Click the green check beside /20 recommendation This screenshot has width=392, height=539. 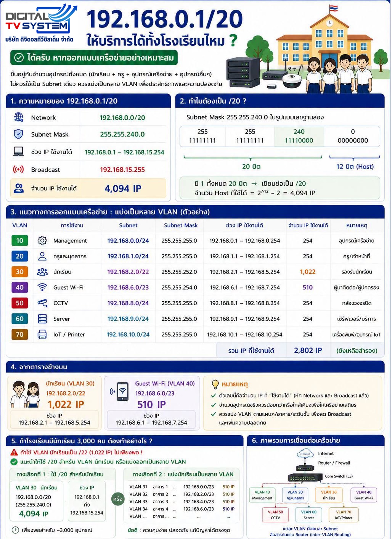[x=14, y=462]
